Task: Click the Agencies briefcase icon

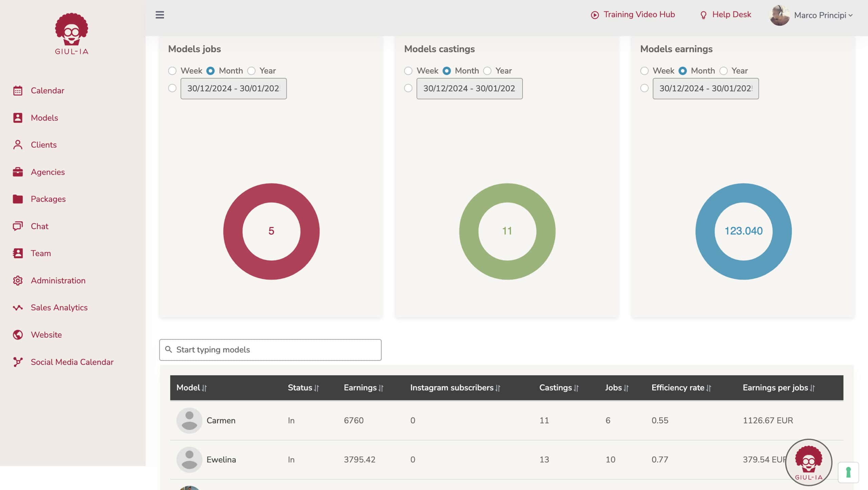Action: 18,172
